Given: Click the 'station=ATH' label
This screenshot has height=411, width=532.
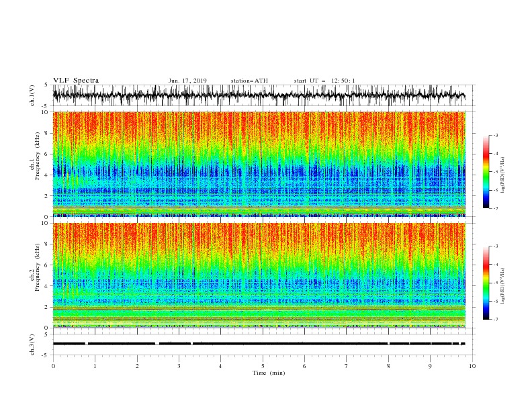Looking at the screenshot, I should pyautogui.click(x=249, y=81).
